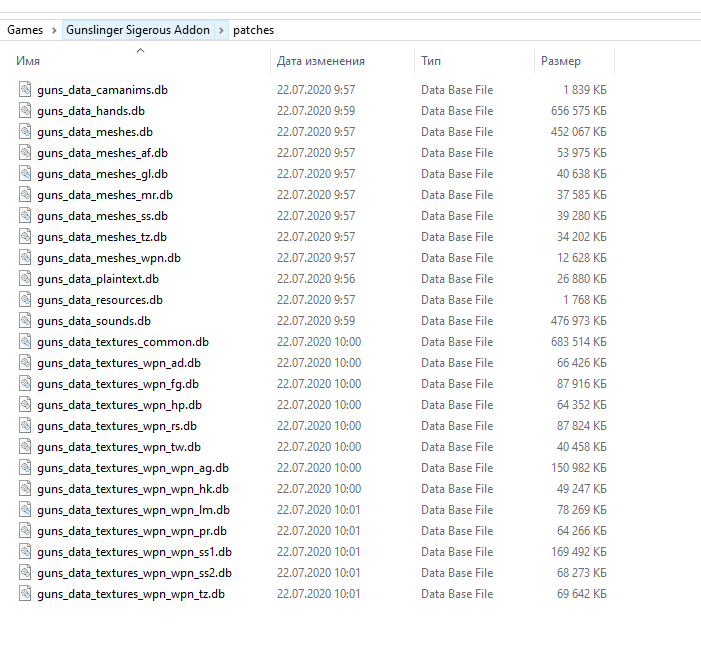Select the guns_data_sounds.db file icon
The image size is (701, 646).
pyautogui.click(x=25, y=321)
